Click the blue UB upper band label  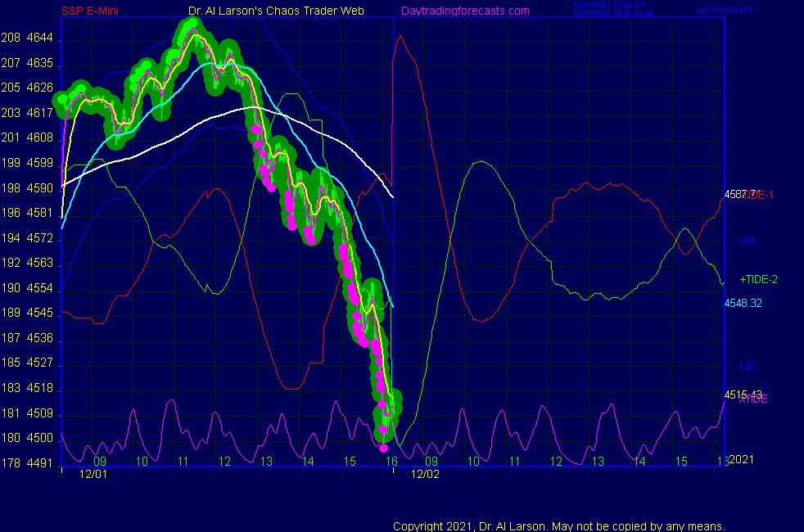pyautogui.click(x=747, y=241)
